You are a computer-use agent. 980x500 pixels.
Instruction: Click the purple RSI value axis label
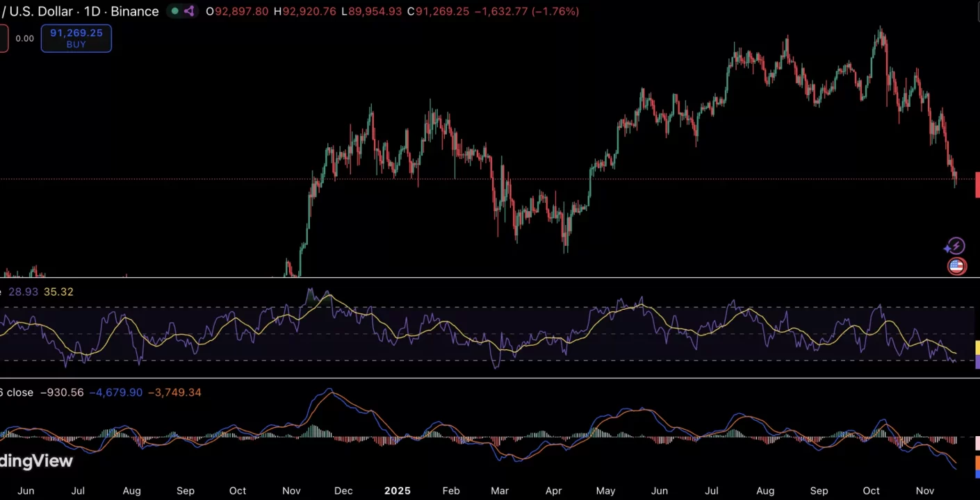click(x=977, y=361)
